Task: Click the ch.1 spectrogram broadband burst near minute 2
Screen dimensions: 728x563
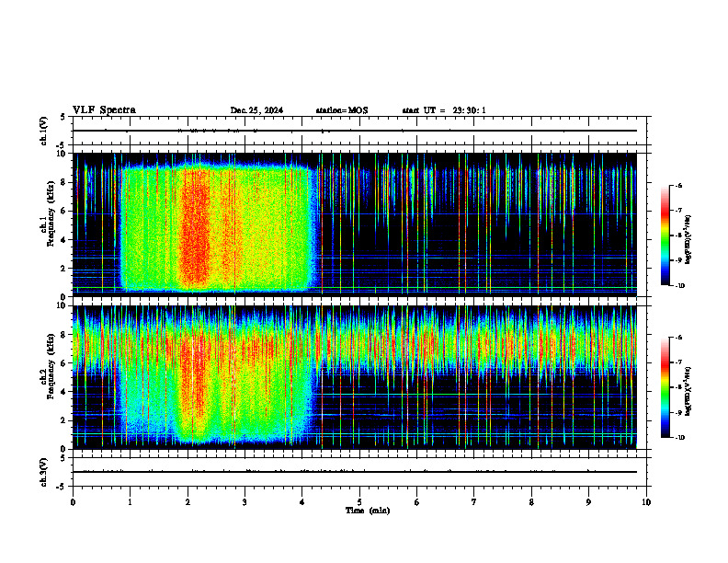Action: [195, 227]
